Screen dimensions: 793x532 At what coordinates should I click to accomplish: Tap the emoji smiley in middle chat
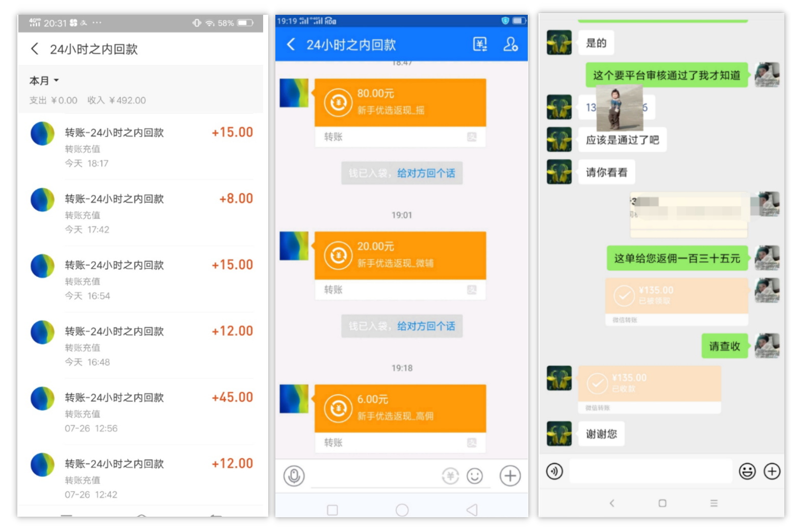(x=475, y=476)
